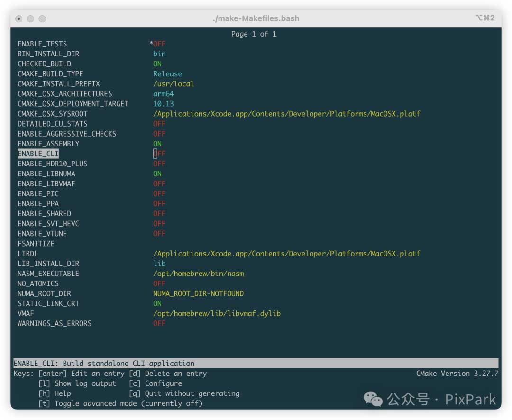
Task: Select the CMAKE_BUILD_TYPE Release value
Action: tap(167, 74)
